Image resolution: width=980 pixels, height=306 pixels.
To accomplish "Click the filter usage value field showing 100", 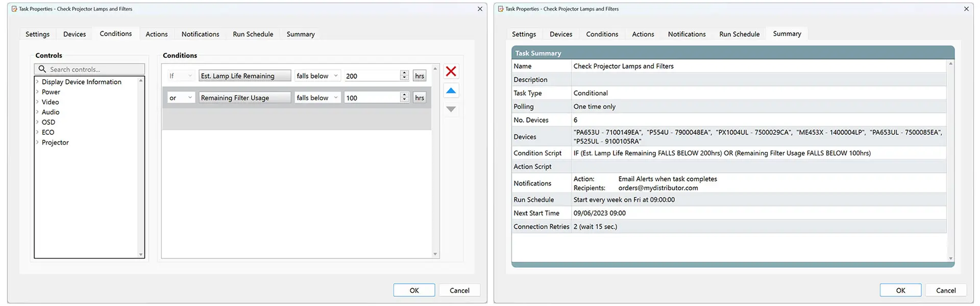I will (x=372, y=98).
